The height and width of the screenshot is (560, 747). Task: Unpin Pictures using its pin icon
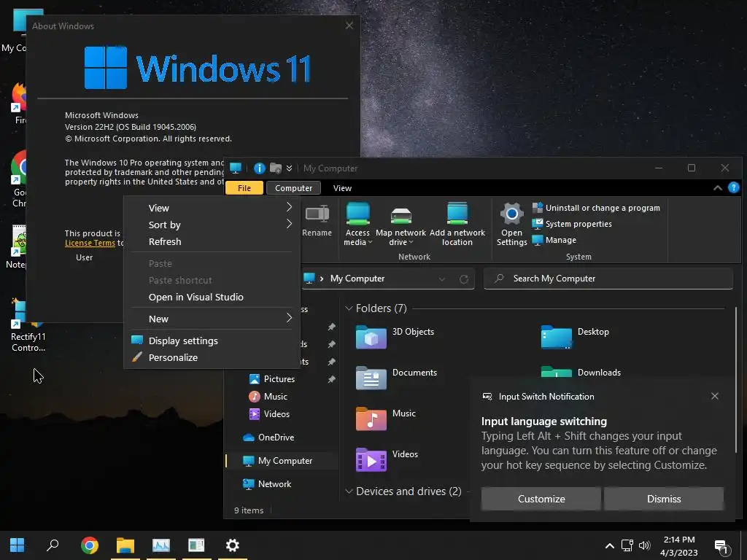click(332, 379)
